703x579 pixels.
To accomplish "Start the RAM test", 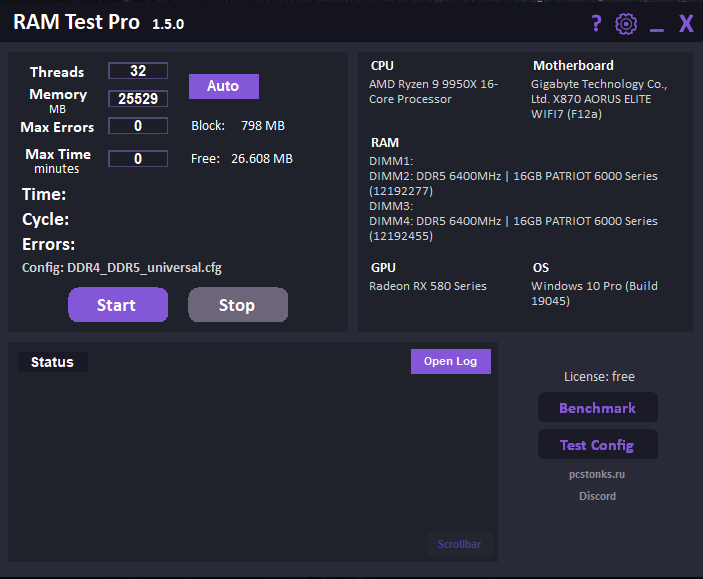I will coord(118,305).
